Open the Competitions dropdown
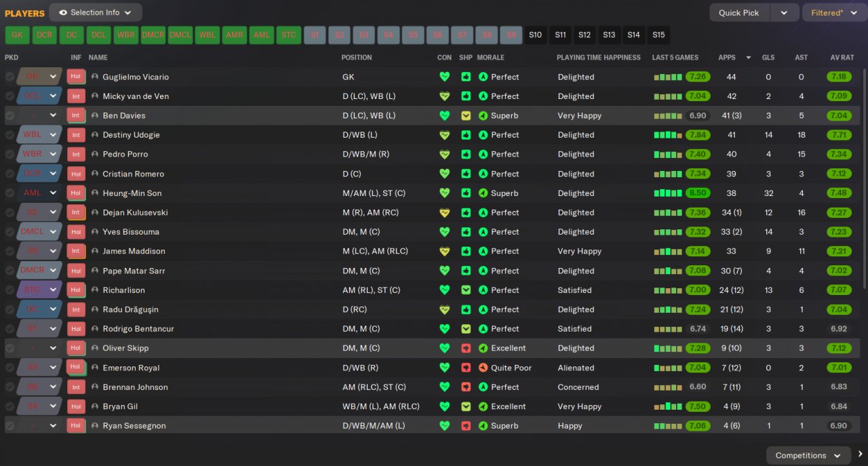This screenshot has width=868, height=466. [x=808, y=455]
